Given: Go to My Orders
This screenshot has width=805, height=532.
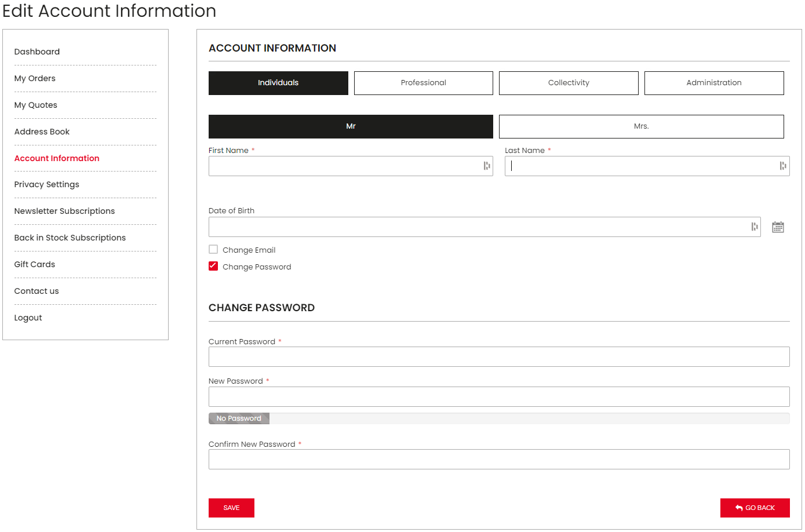Looking at the screenshot, I should pyautogui.click(x=35, y=78).
